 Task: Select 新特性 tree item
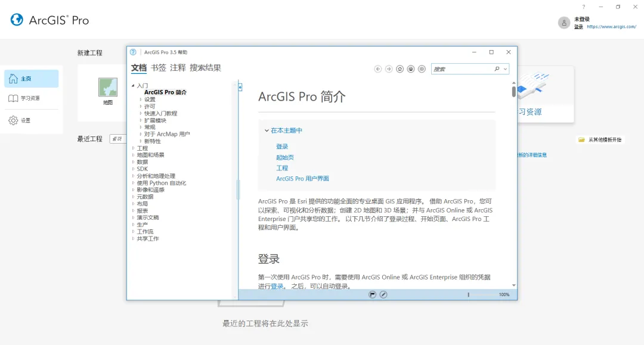point(153,141)
